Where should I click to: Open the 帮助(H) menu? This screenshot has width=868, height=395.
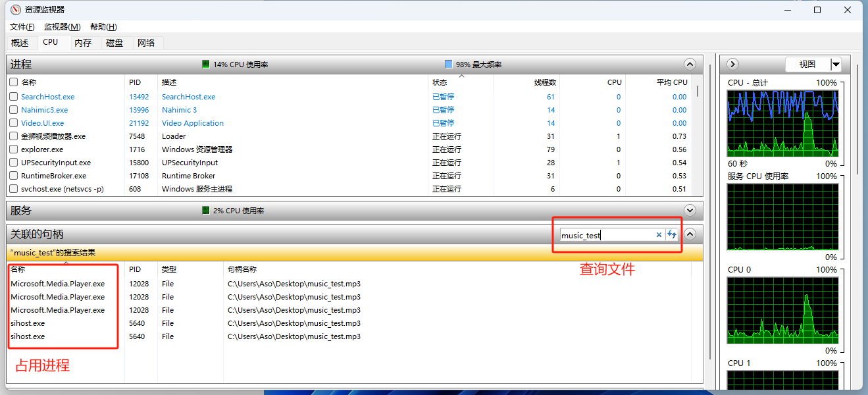[103, 27]
